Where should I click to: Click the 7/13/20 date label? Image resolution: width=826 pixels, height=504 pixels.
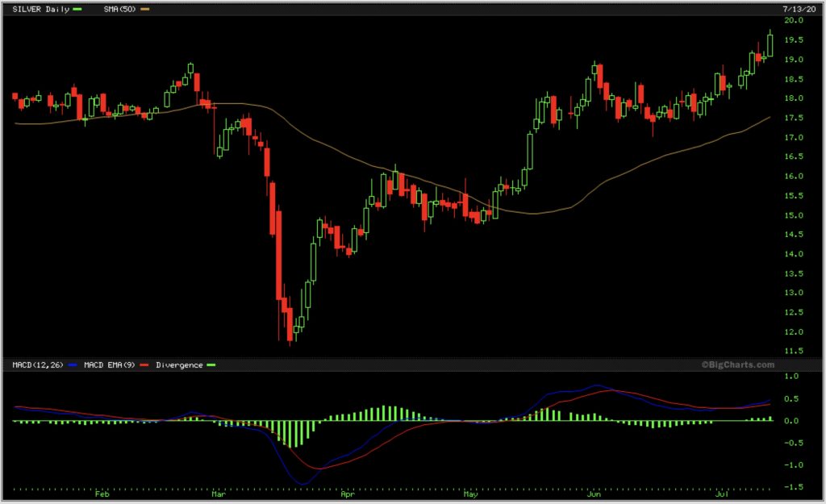tap(795, 7)
